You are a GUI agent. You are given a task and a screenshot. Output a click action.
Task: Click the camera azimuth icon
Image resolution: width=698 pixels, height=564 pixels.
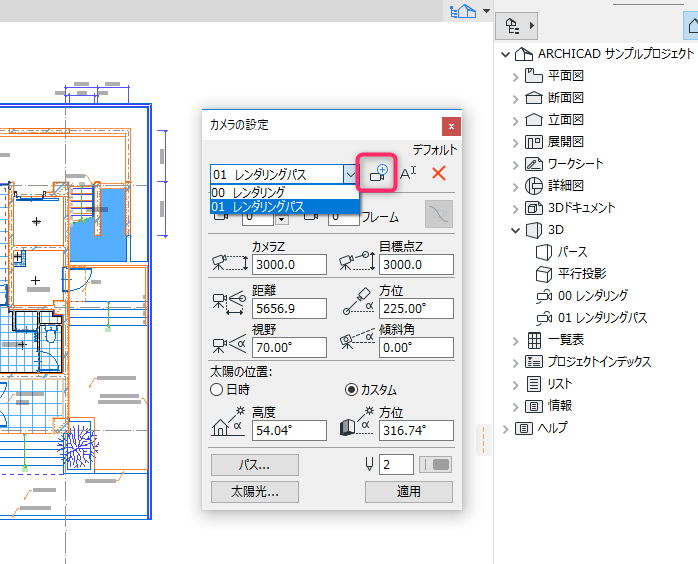358,301
